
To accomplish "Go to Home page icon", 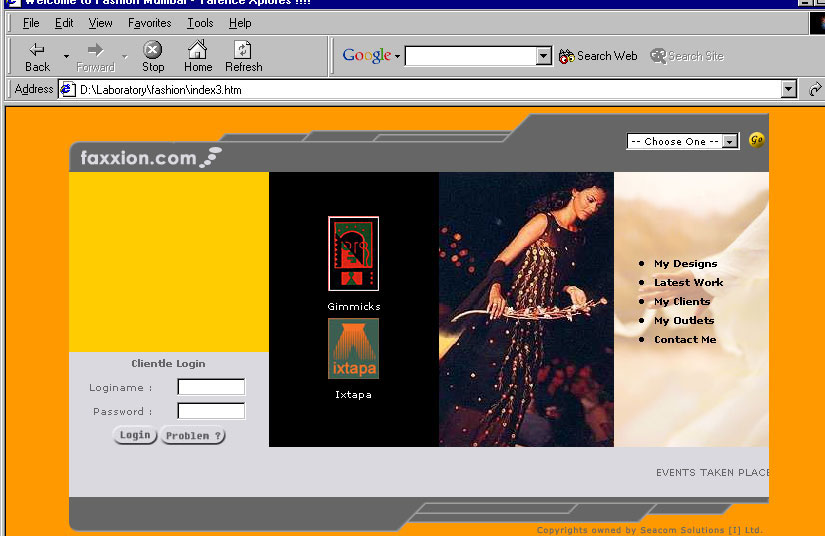I will 198,49.
